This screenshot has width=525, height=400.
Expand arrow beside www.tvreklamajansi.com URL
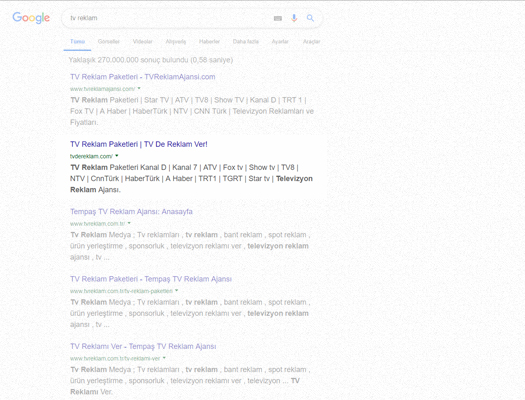pos(139,89)
